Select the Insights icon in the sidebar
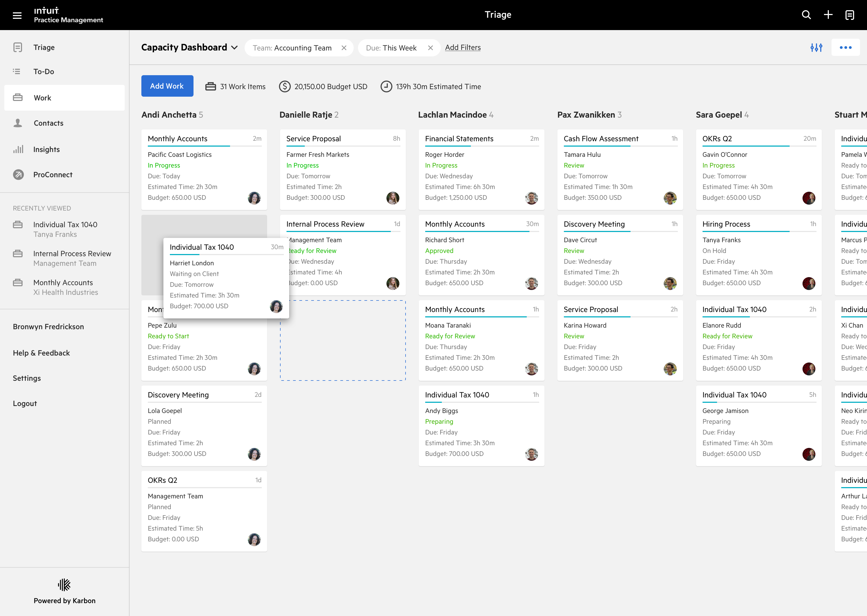This screenshot has width=867, height=616. 18,149
